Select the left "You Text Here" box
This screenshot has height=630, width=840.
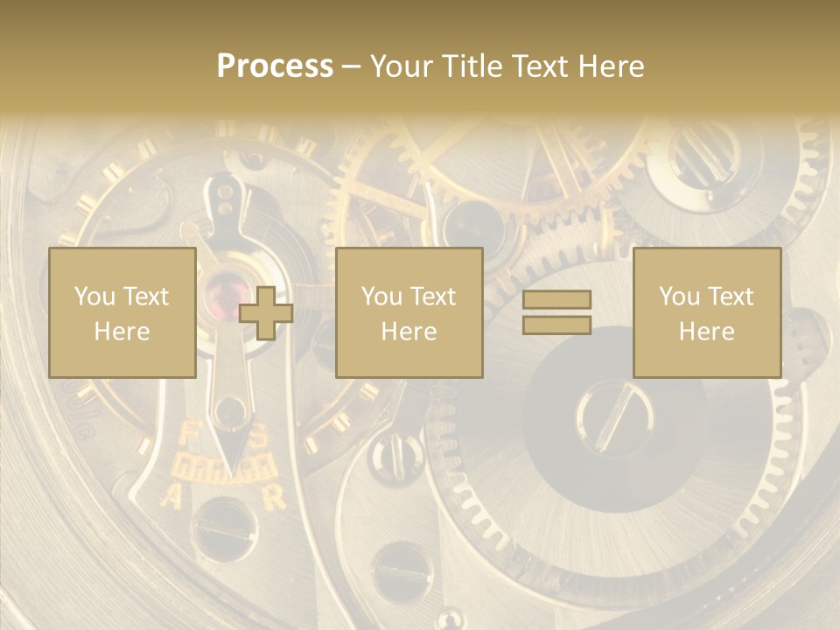coord(122,313)
